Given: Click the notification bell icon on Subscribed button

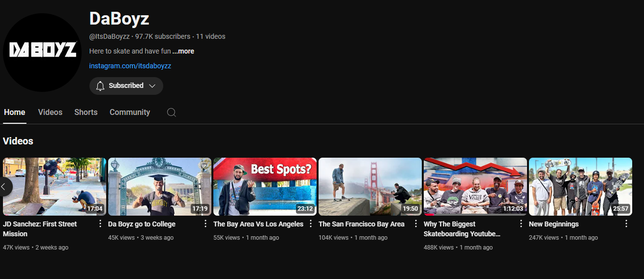Looking at the screenshot, I should [100, 86].
